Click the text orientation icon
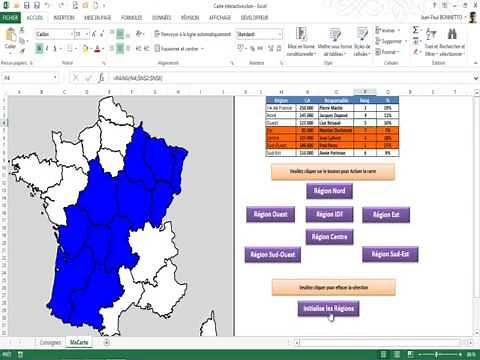The height and width of the screenshot is (360, 480). tap(139, 34)
